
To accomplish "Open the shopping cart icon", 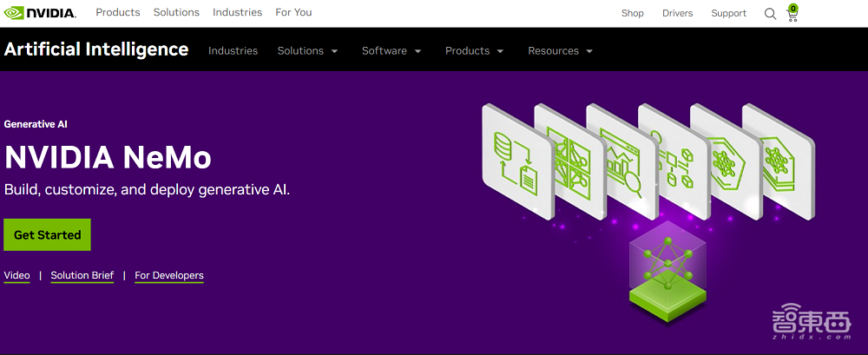I will 792,14.
